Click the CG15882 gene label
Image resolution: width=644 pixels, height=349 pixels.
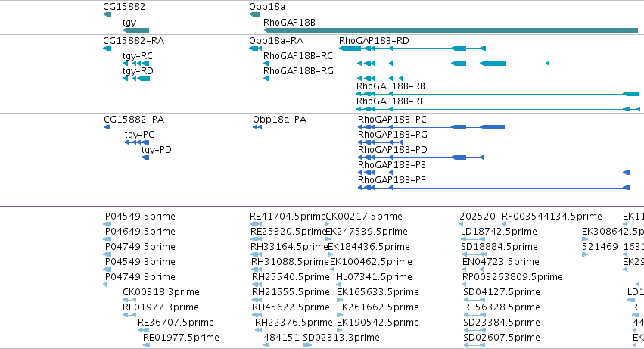[x=124, y=7]
